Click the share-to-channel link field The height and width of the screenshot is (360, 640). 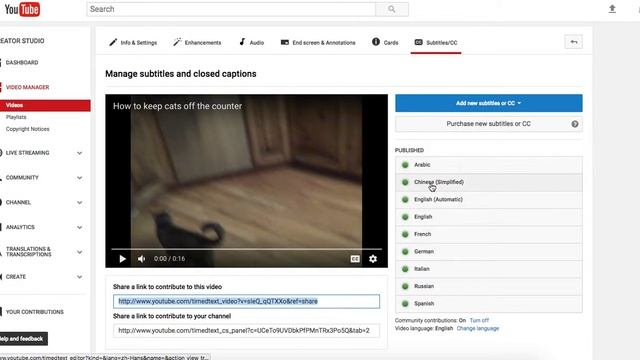click(247, 331)
